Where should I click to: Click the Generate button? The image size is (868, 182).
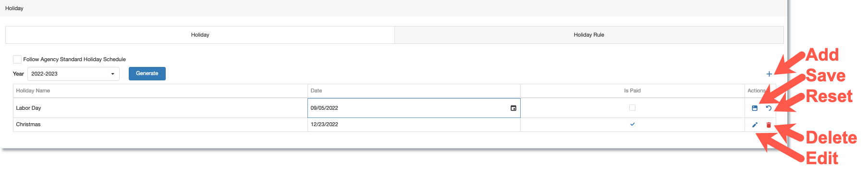147,74
